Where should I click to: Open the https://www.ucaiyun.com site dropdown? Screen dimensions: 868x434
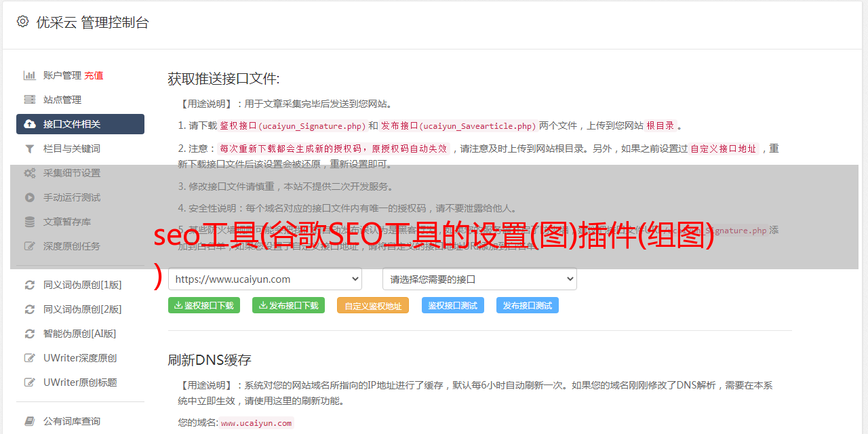pos(265,279)
